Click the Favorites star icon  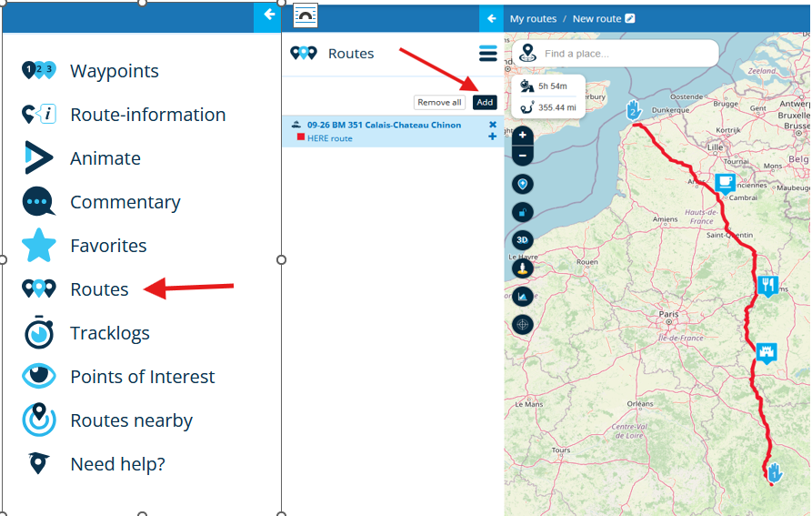pos(39,245)
